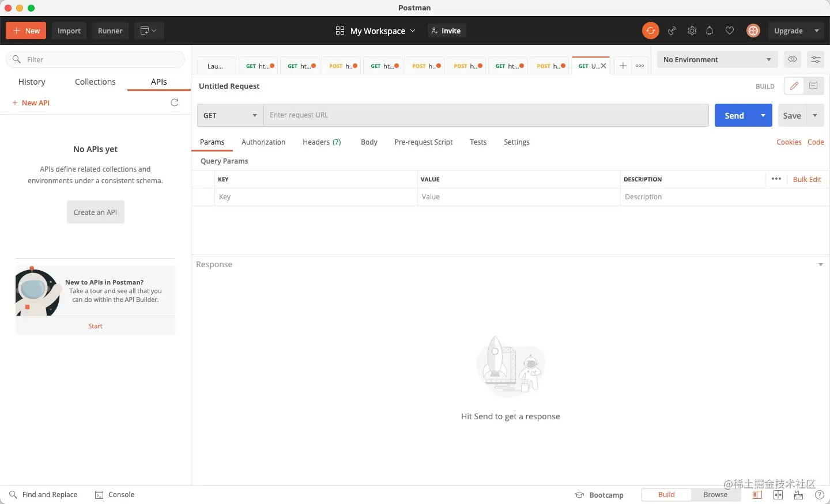Refresh the APIs list
The height and width of the screenshot is (504, 830).
coord(175,103)
